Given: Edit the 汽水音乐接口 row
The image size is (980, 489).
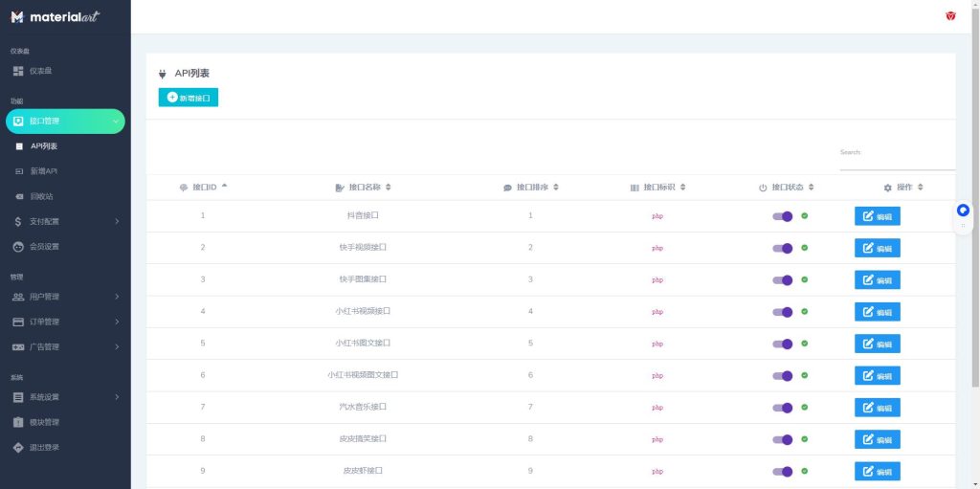Looking at the screenshot, I should click(878, 408).
